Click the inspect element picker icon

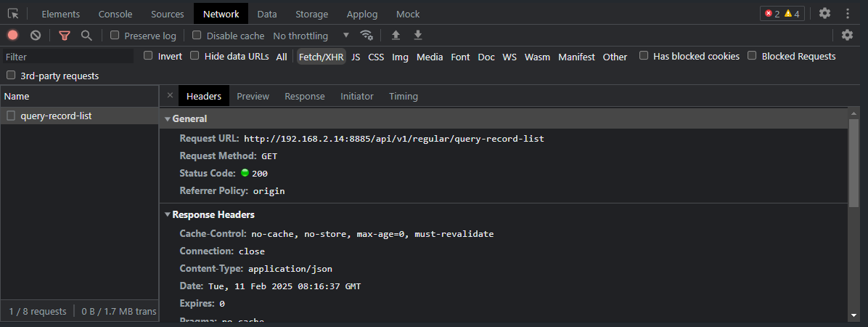click(x=13, y=14)
